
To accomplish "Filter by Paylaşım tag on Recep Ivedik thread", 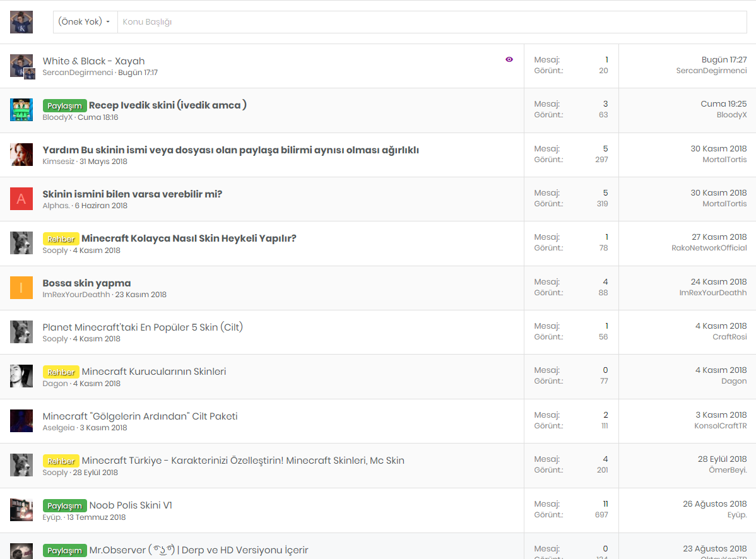I will pos(64,105).
